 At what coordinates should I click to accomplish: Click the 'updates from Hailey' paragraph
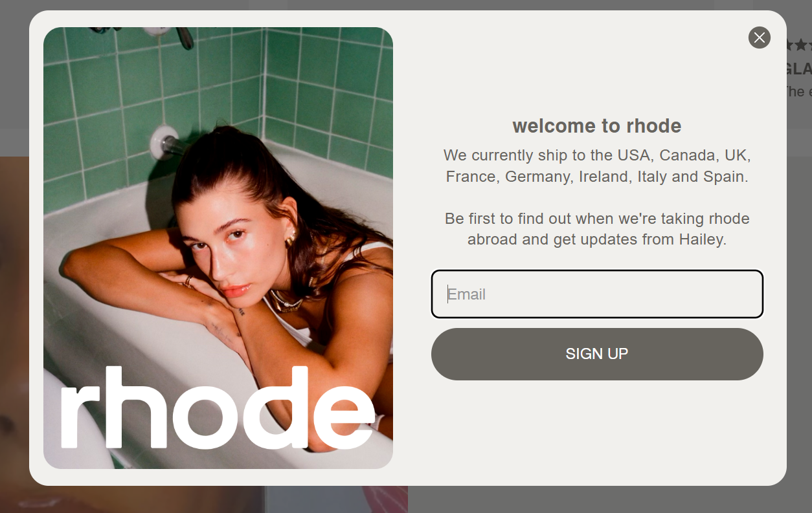(597, 229)
